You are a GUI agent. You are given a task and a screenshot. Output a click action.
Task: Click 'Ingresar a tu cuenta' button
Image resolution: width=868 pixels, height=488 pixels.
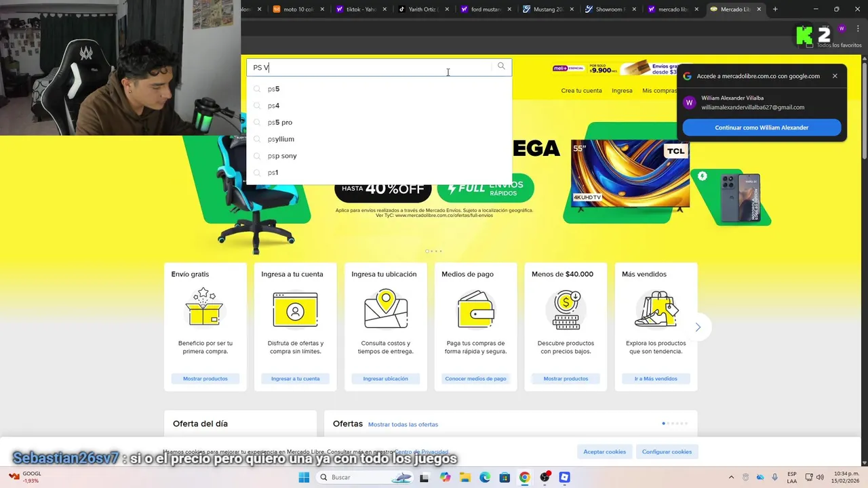pos(296,379)
